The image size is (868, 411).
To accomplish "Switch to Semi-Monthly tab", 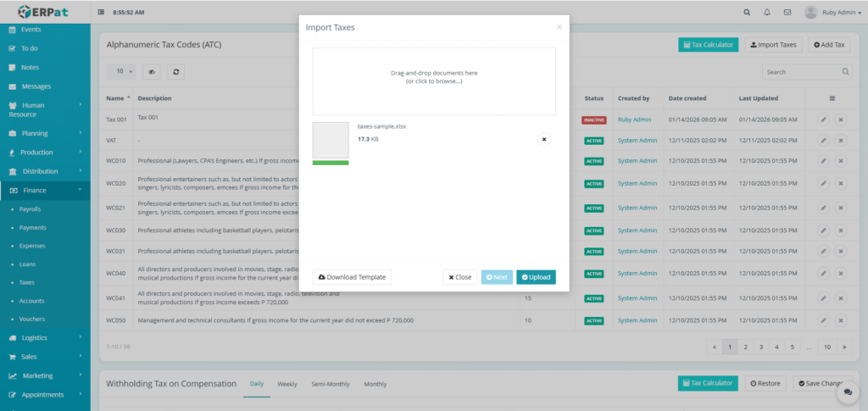I will tap(330, 384).
